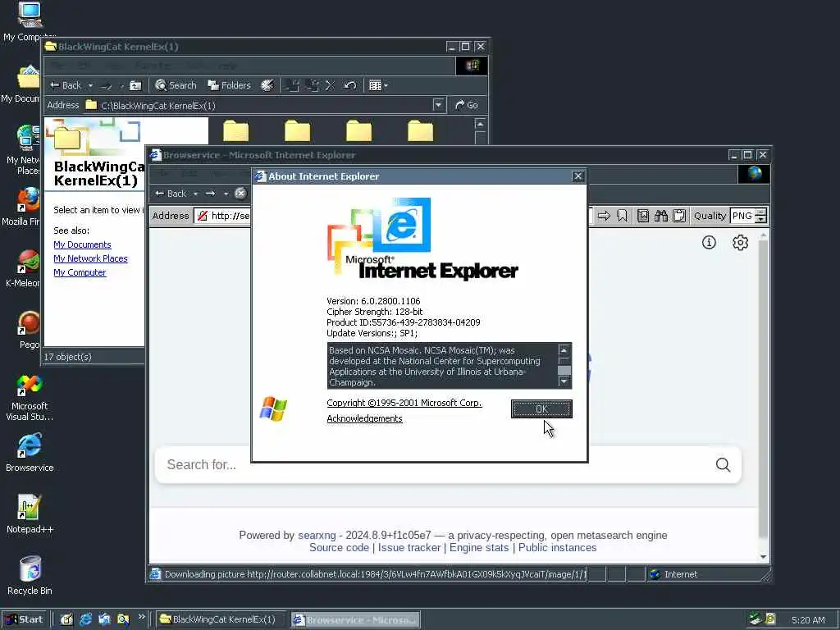Expand the quick launch chevron
The width and height of the screenshot is (840, 630).
[141, 617]
